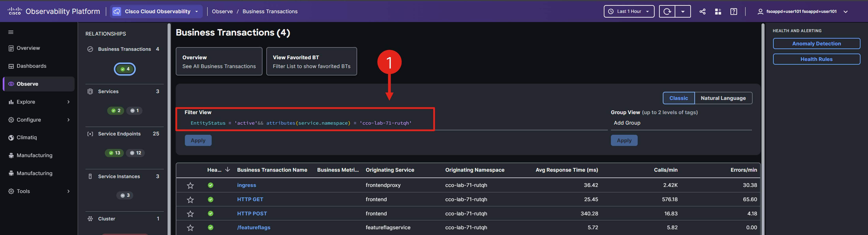Open the Last 1 Hour time dropdown
This screenshot has width=868, height=235.
pyautogui.click(x=629, y=11)
